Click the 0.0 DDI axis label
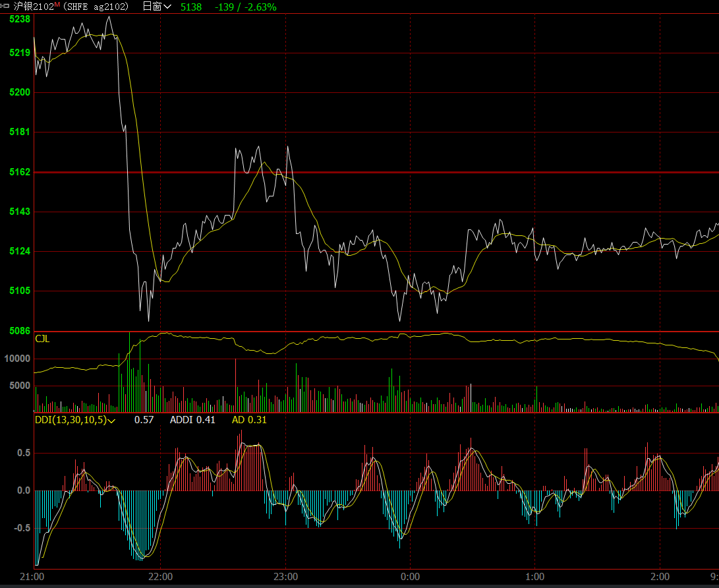The width and height of the screenshot is (719, 588). (x=24, y=490)
